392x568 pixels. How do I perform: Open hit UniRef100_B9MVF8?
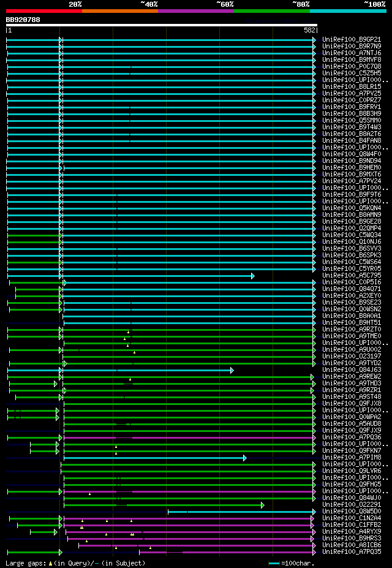point(352,60)
